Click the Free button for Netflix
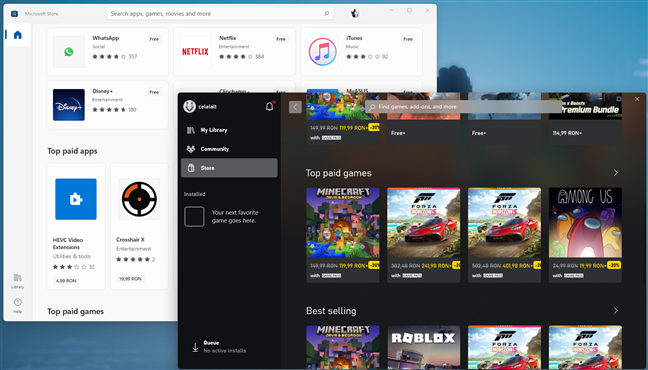Image resolution: width=648 pixels, height=370 pixels. [281, 39]
